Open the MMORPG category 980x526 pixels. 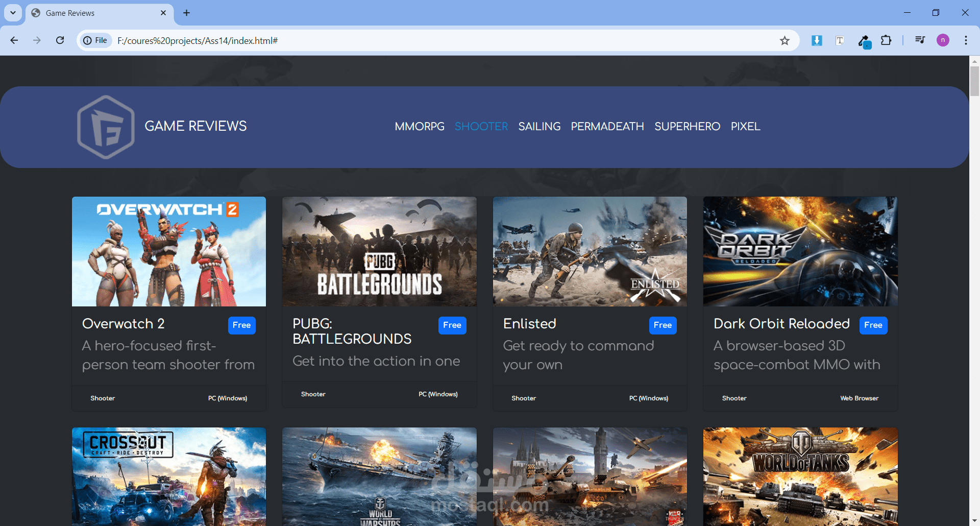click(420, 126)
